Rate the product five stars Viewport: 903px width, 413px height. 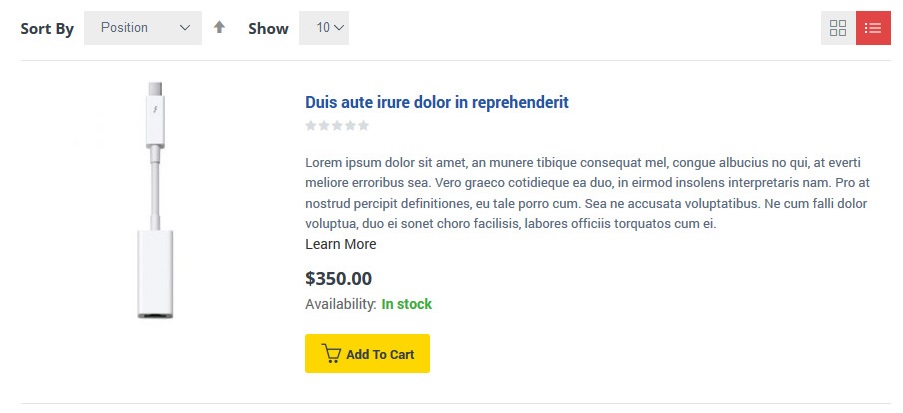coord(363,126)
